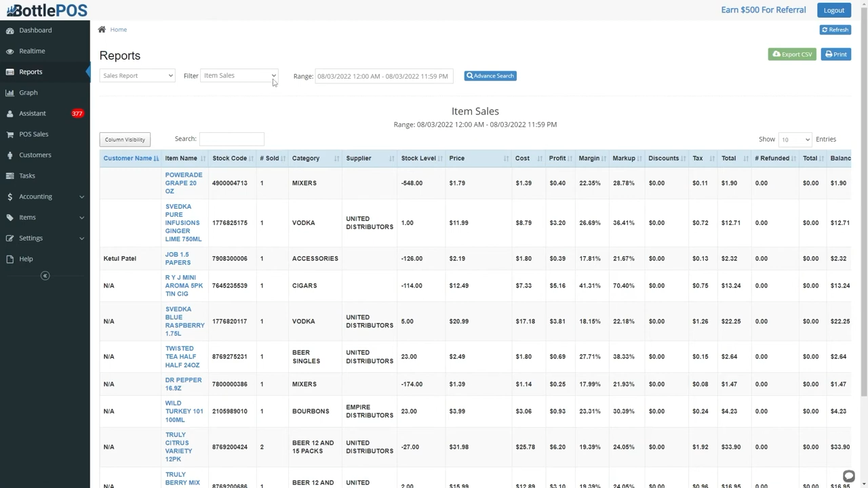Click the Assistant 377 notification badge
868x488 pixels.
77,114
